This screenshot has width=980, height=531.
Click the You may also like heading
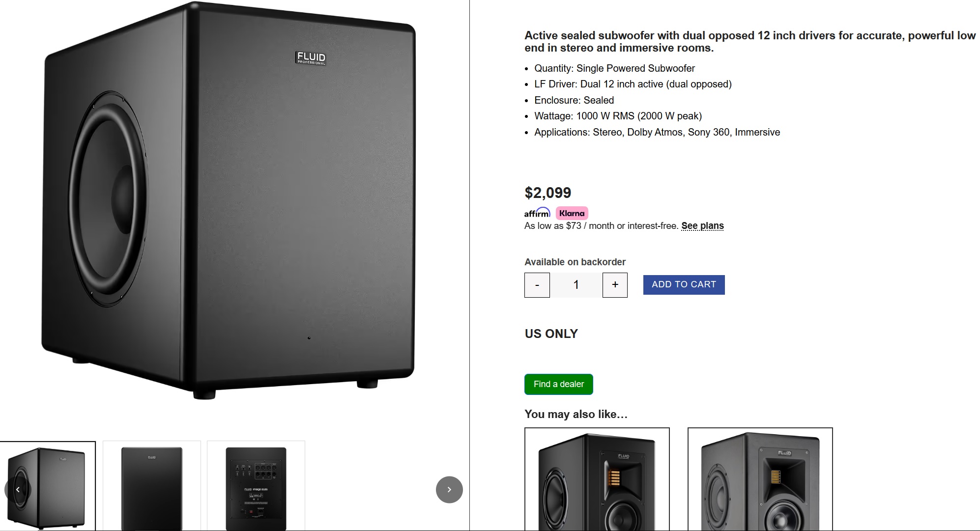[576, 414]
